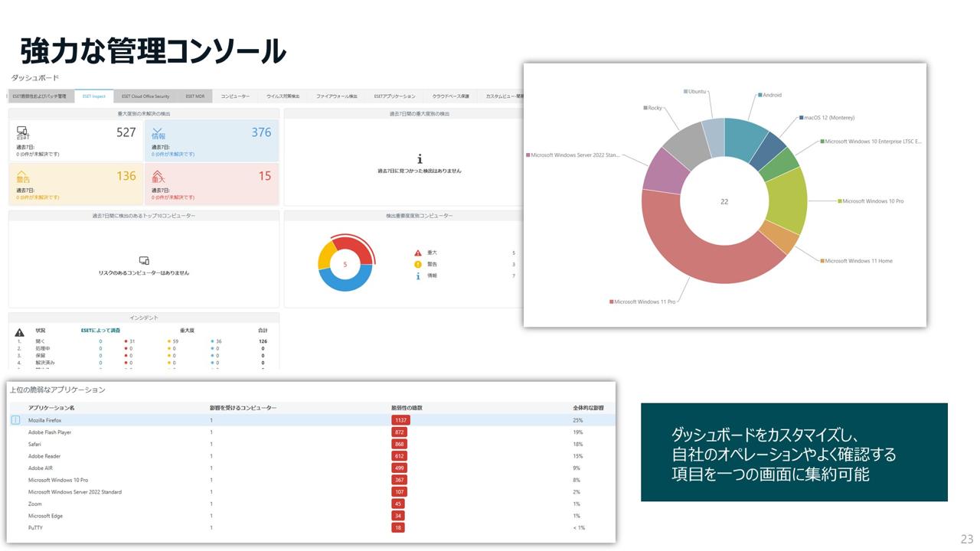The width and height of the screenshot is (980, 551).
Task: Click the red 1137 vulnerability count badge
Action: pyautogui.click(x=400, y=420)
